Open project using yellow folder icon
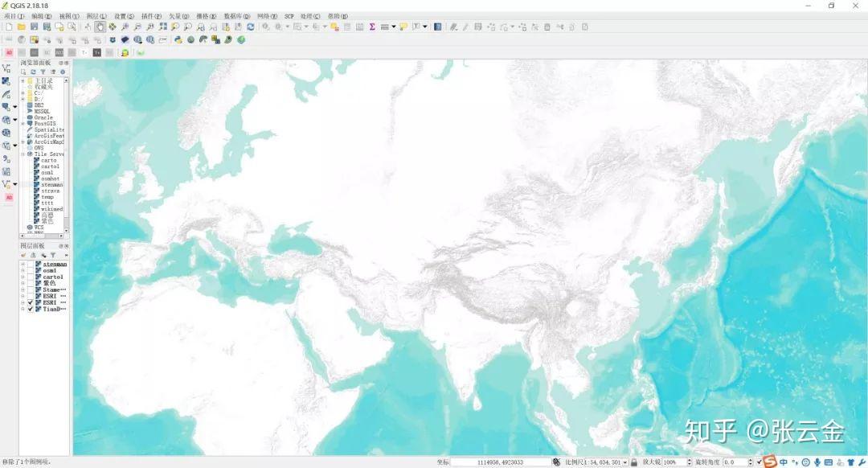Image resolution: width=868 pixels, height=468 pixels. tap(21, 27)
